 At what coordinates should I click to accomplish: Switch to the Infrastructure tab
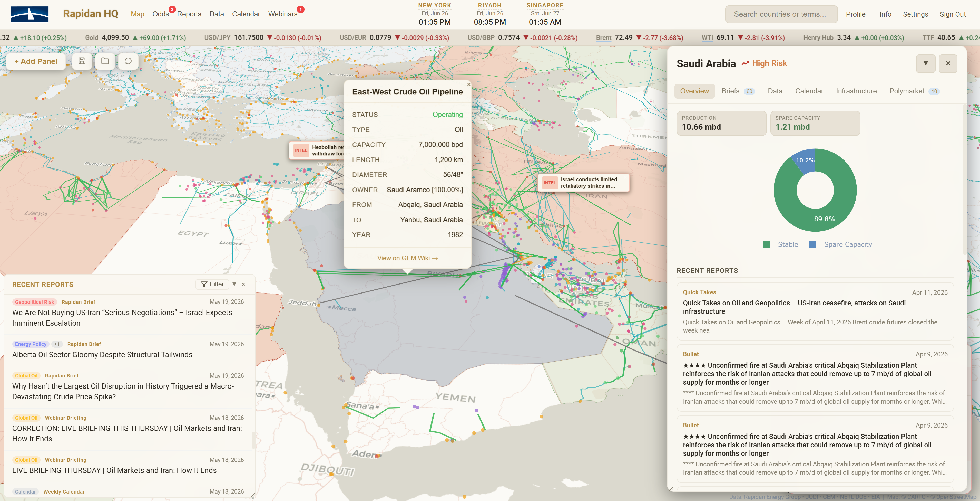click(856, 91)
